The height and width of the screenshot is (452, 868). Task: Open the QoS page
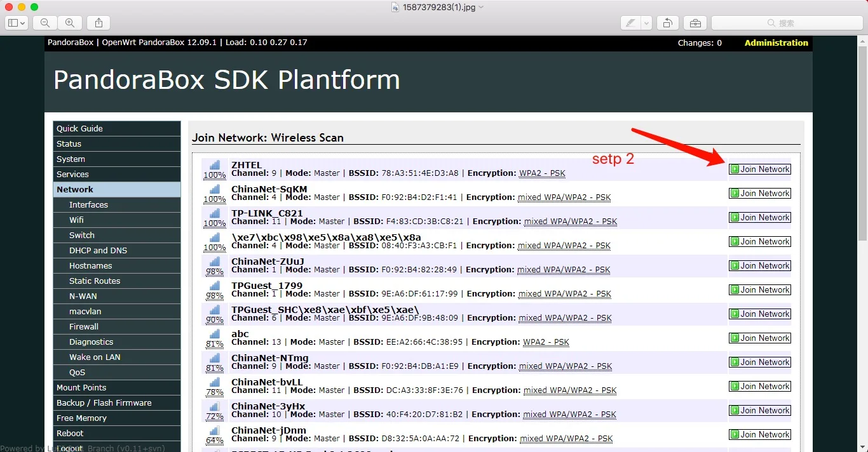117,372
